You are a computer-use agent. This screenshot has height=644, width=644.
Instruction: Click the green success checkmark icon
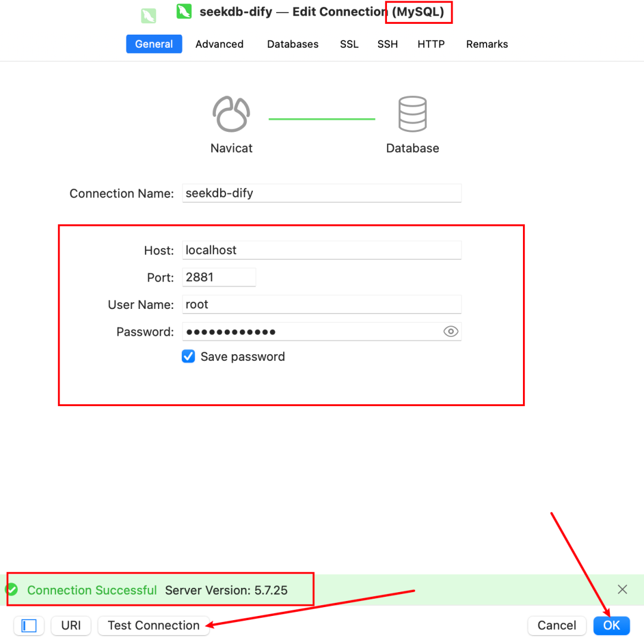point(12,590)
